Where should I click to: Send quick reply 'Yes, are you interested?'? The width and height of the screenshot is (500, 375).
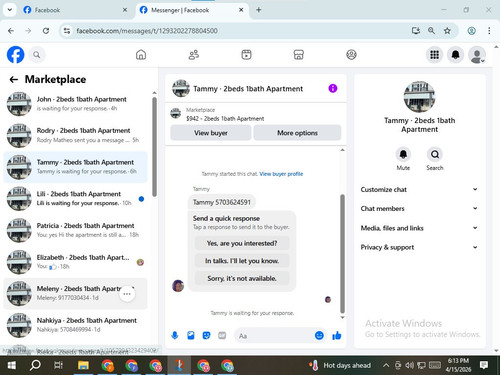242,243
